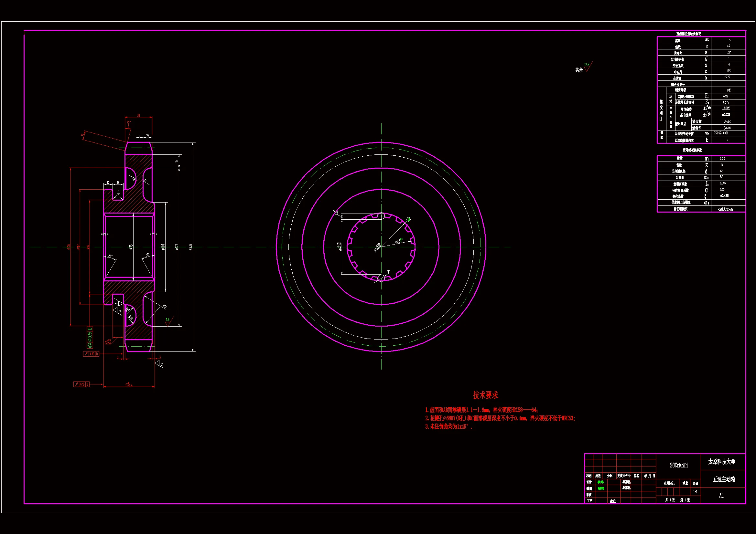The width and height of the screenshot is (756, 534).
Task: Click the 75.067-0.090 value in gear table
Action: 721,133
